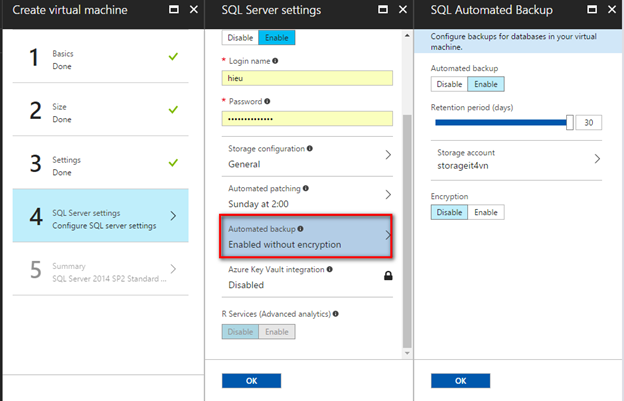The image size is (624, 401).
Task: Click the R Services info icon
Action: tap(337, 314)
